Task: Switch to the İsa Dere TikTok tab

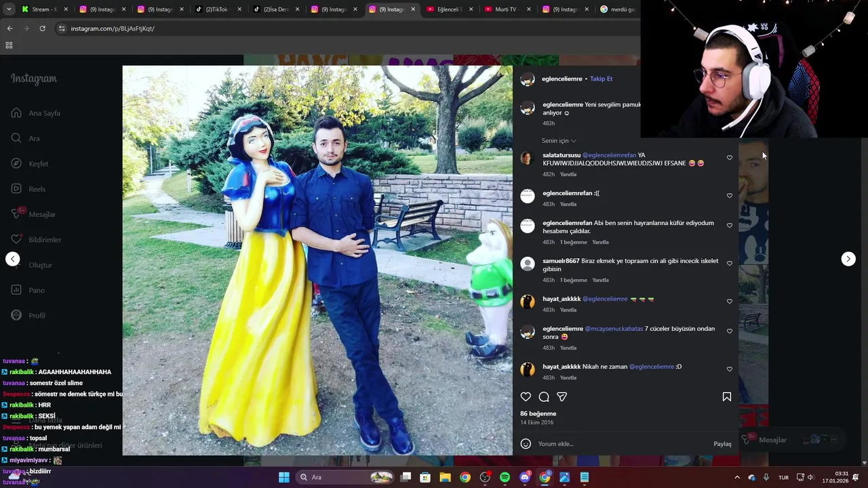Action: pyautogui.click(x=275, y=9)
